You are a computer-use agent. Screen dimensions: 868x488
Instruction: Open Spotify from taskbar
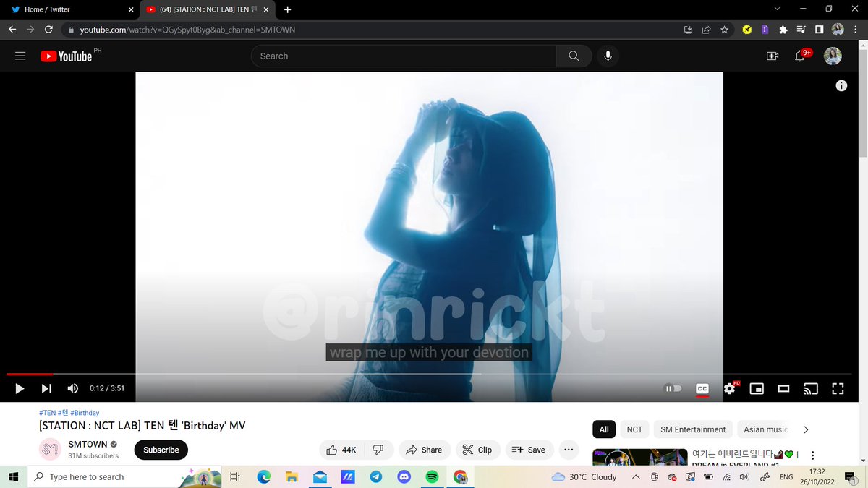(x=432, y=476)
